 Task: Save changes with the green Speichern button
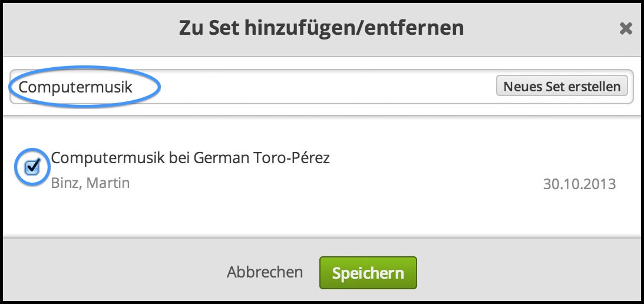pyautogui.click(x=368, y=273)
